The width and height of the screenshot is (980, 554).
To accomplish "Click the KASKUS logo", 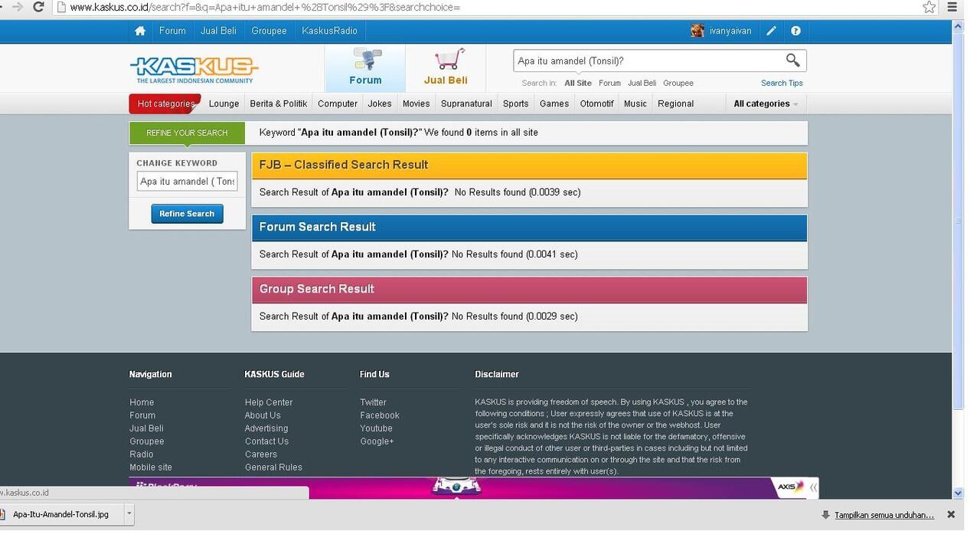I will point(194,70).
